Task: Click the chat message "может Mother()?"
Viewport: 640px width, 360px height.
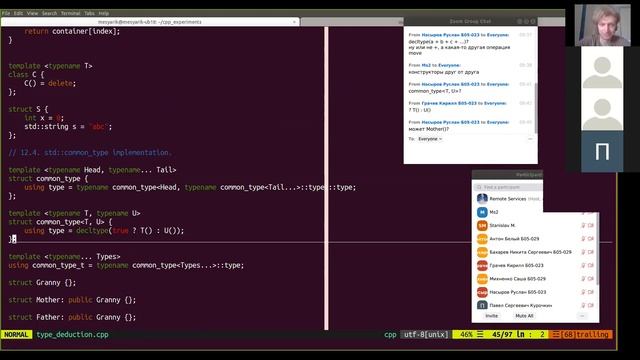Action: click(x=429, y=129)
